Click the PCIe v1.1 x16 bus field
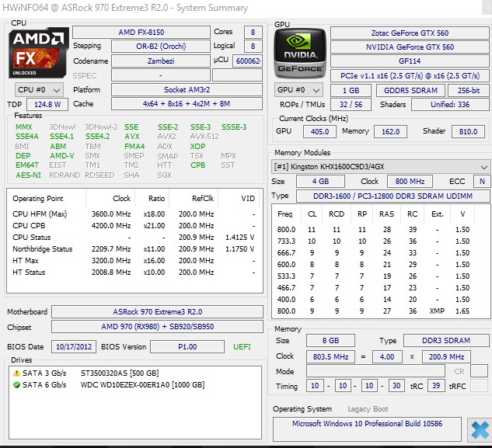Image resolution: width=492 pixels, height=448 pixels. coord(410,75)
